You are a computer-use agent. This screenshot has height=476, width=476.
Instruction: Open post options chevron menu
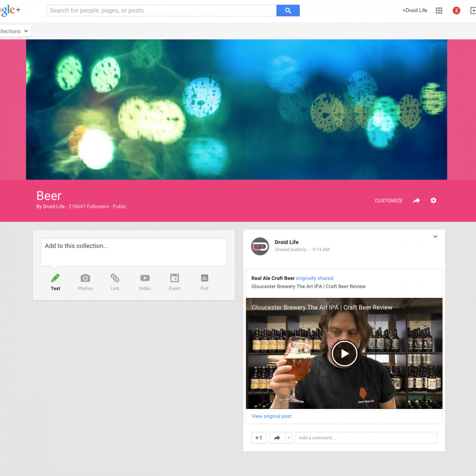pos(435,236)
